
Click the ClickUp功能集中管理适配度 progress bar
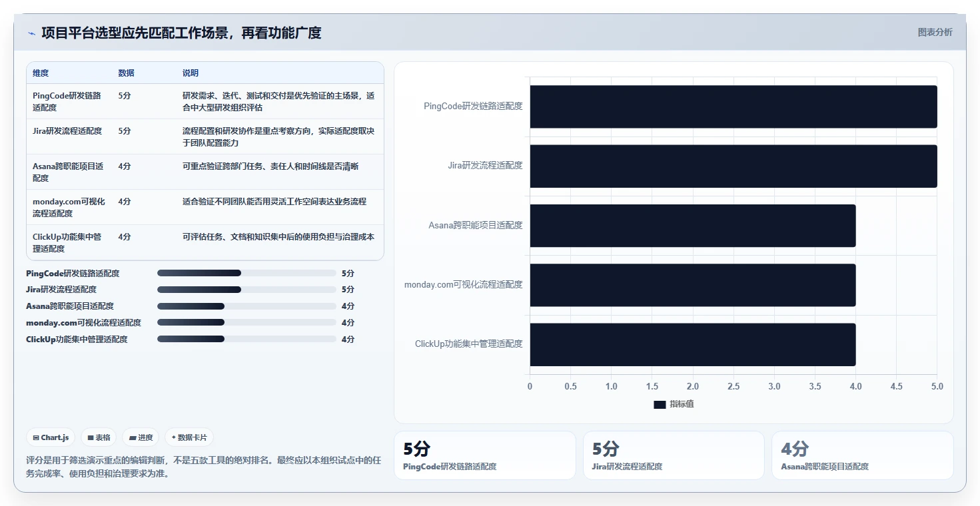point(246,339)
